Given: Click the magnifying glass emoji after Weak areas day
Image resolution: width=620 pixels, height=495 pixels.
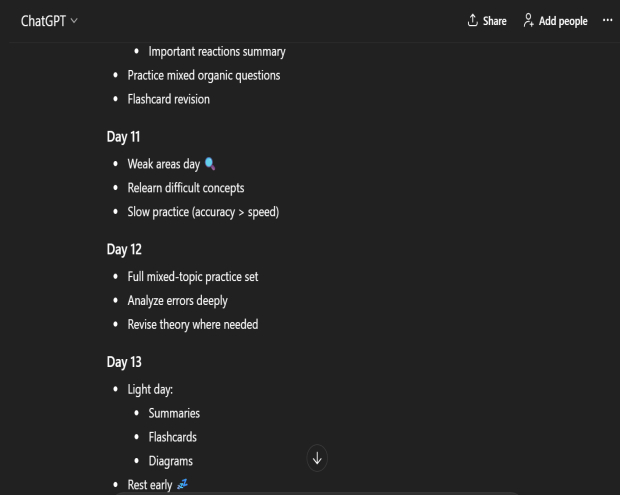Looking at the screenshot, I should click(x=209, y=164).
